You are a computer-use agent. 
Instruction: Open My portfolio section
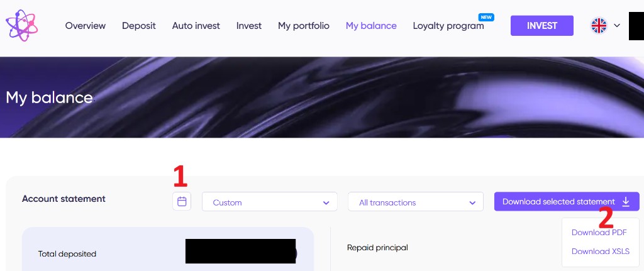tap(304, 26)
